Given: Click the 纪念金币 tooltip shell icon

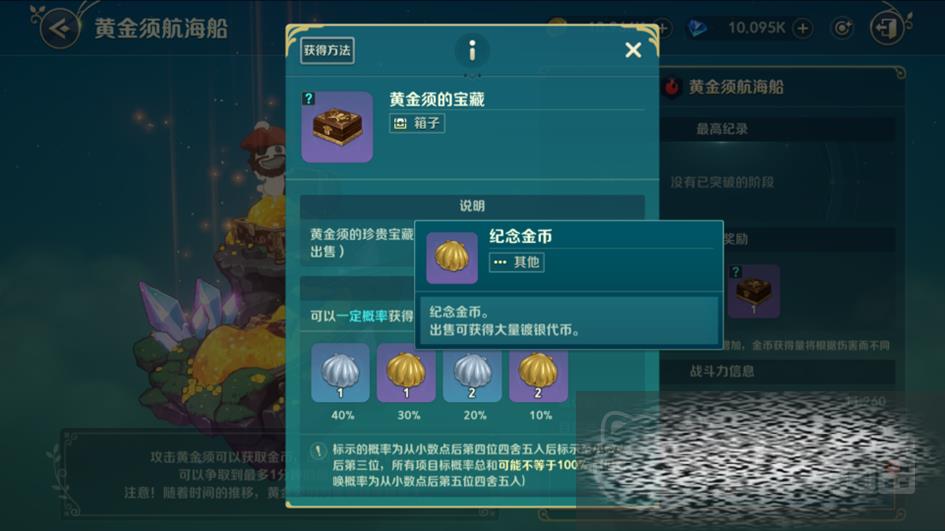Looking at the screenshot, I should pyautogui.click(x=452, y=258).
